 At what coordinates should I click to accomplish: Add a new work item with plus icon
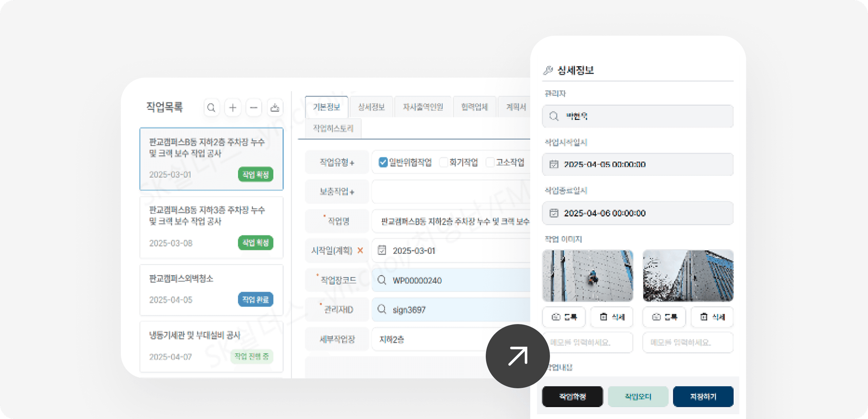coord(233,108)
